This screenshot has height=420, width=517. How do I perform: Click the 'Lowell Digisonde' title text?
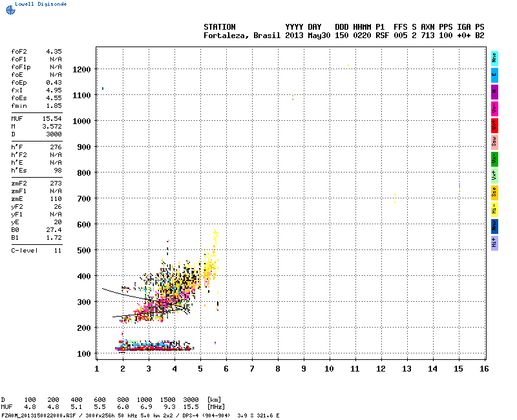(x=41, y=4)
